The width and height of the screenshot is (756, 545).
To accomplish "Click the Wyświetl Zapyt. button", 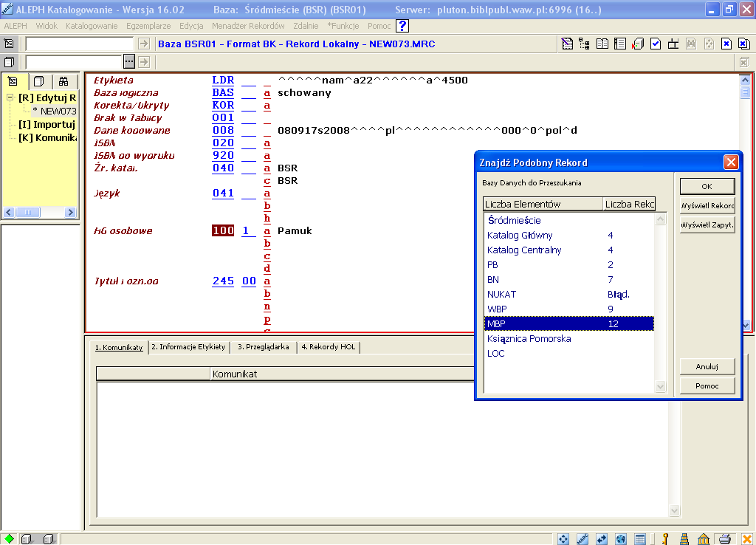I will (x=707, y=224).
